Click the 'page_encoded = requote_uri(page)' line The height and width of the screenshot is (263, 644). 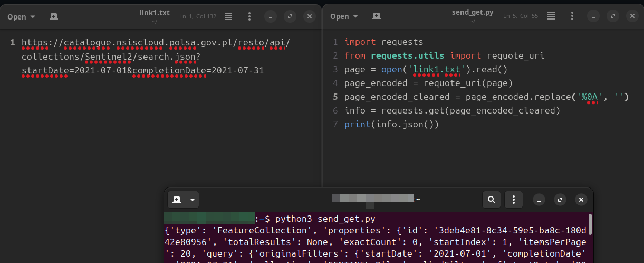[x=428, y=83]
